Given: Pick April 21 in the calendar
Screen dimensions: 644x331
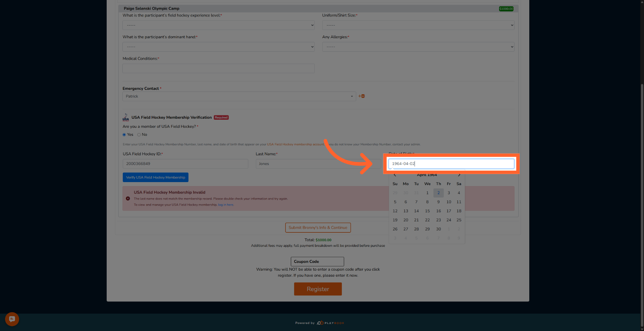Looking at the screenshot, I should [x=416, y=220].
